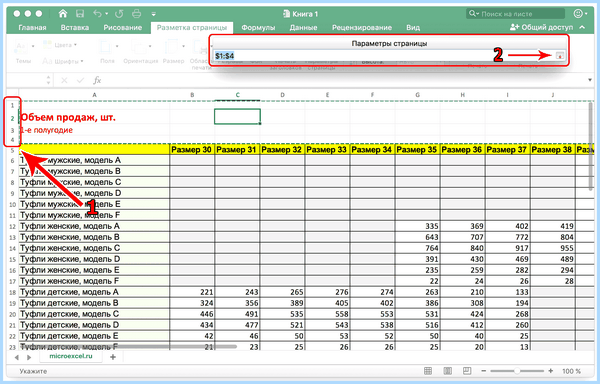The width and height of the screenshot is (600, 384).
Task: Switch to the Данные tab
Action: (303, 28)
